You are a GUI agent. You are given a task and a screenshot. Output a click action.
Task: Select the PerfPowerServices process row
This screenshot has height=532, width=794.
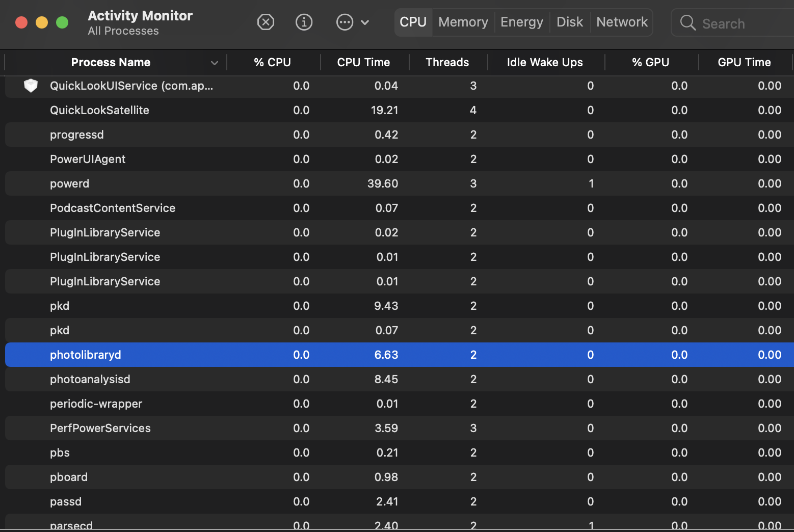(400, 428)
